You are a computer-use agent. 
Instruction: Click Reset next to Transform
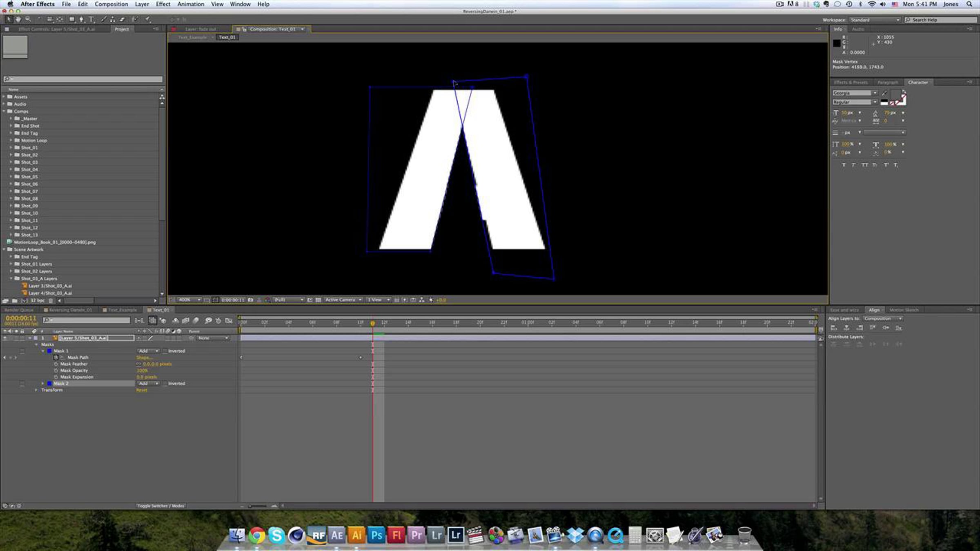[142, 390]
